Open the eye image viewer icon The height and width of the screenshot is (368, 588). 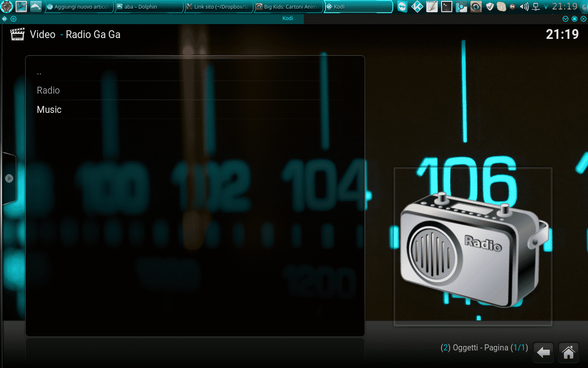click(476, 7)
